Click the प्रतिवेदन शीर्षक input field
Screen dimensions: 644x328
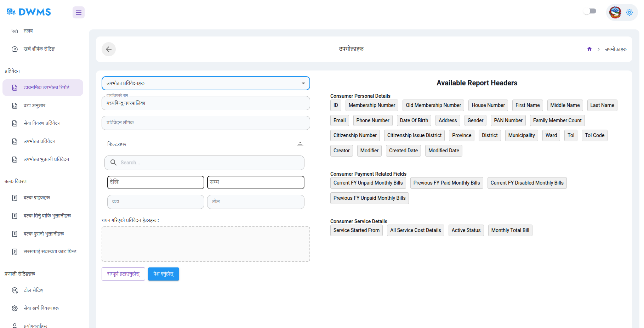(x=206, y=123)
